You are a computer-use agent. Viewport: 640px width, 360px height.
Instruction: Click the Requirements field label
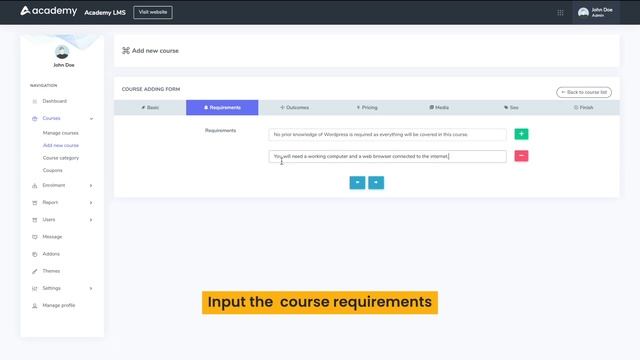tap(220, 131)
